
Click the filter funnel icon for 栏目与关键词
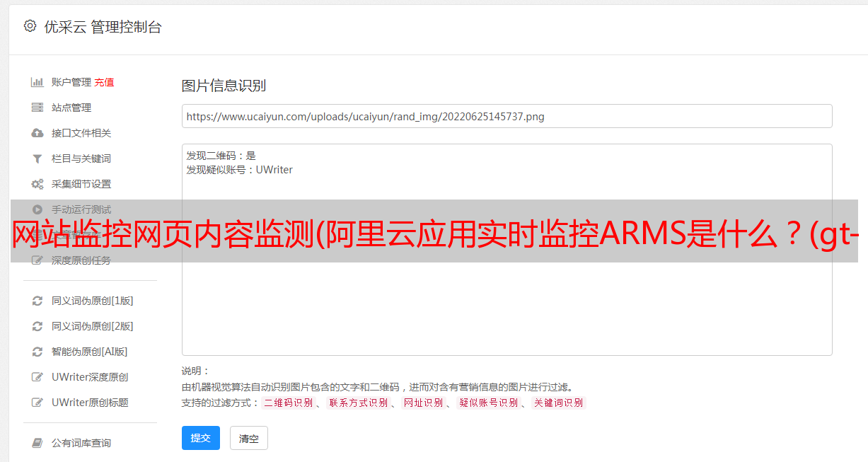37,158
